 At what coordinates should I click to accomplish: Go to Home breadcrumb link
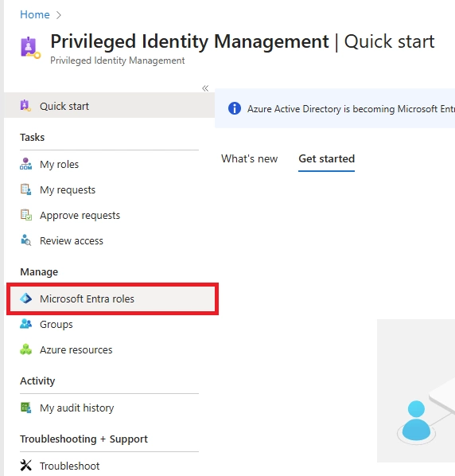(35, 14)
